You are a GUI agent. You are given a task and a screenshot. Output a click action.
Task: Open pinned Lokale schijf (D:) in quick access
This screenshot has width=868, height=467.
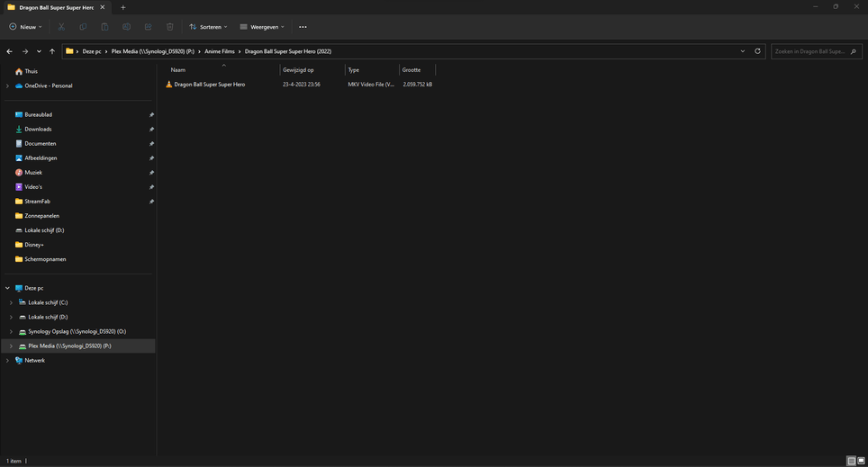(44, 230)
